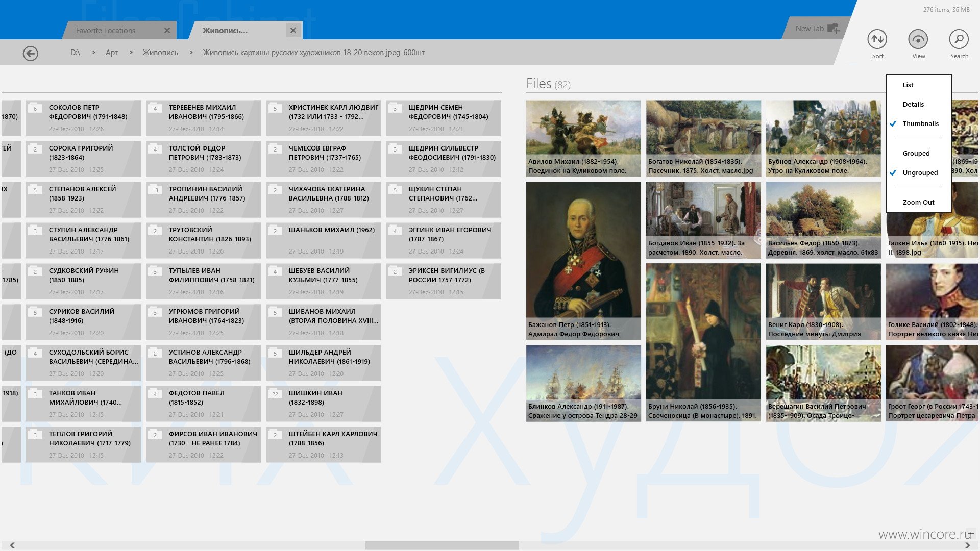
Task: Open folder ЧИХАЧОВА ЕКАТЕРИНА ВАСИЛЬЕВНА
Action: (323, 199)
